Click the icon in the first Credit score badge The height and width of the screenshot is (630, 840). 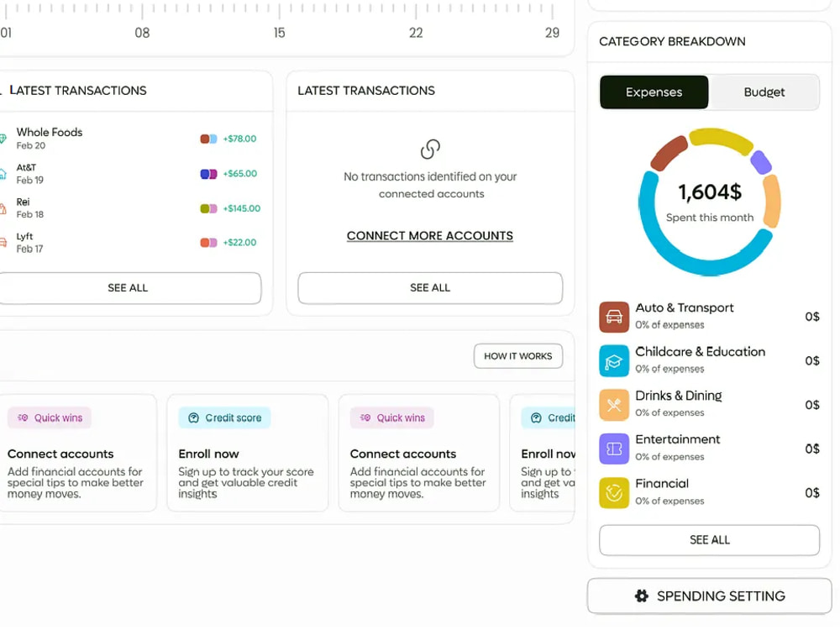tap(194, 417)
